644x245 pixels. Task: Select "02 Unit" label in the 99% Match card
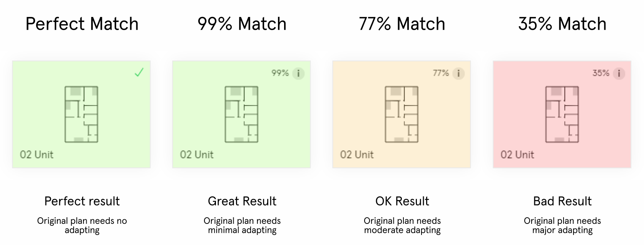pyautogui.click(x=197, y=155)
